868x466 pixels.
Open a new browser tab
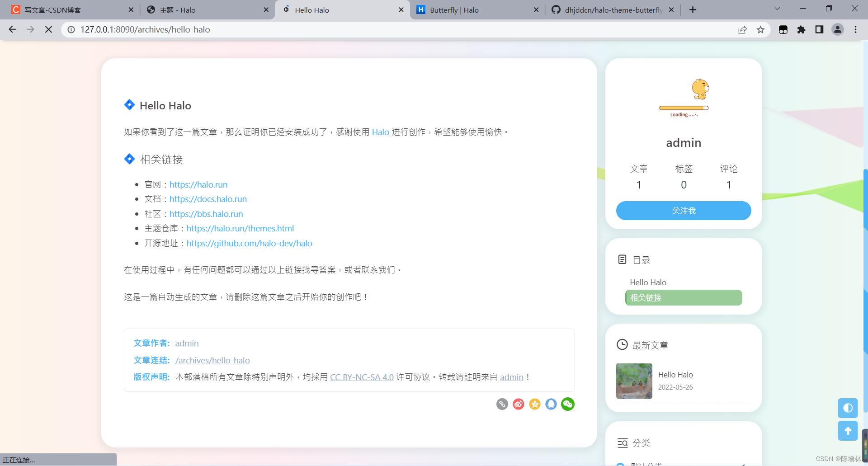693,9
